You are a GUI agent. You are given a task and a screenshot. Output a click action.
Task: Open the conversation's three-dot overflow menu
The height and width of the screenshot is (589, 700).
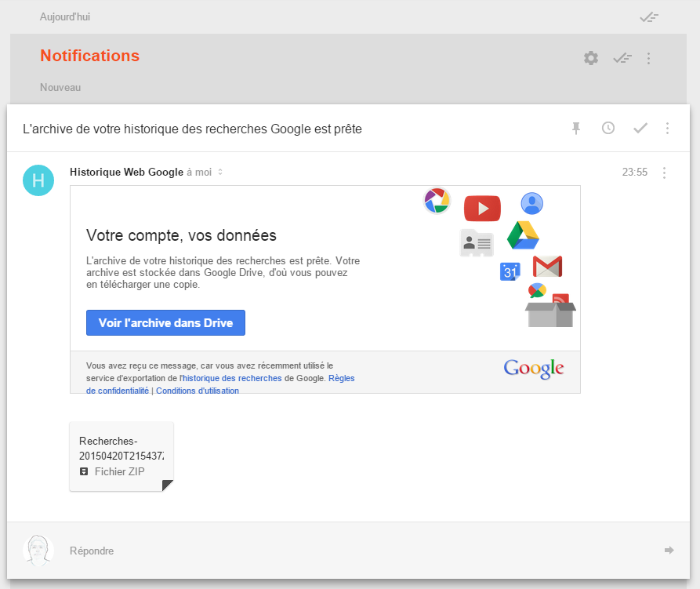pyautogui.click(x=667, y=129)
